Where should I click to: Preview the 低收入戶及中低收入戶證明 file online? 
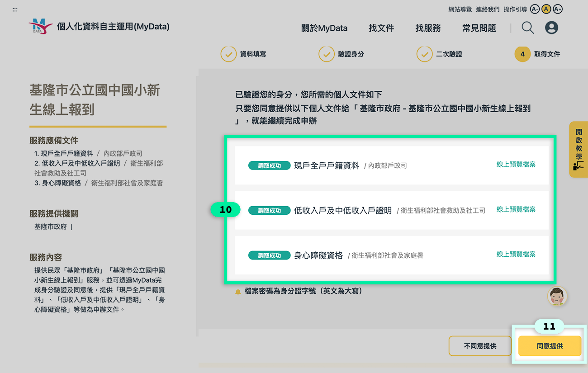click(516, 209)
